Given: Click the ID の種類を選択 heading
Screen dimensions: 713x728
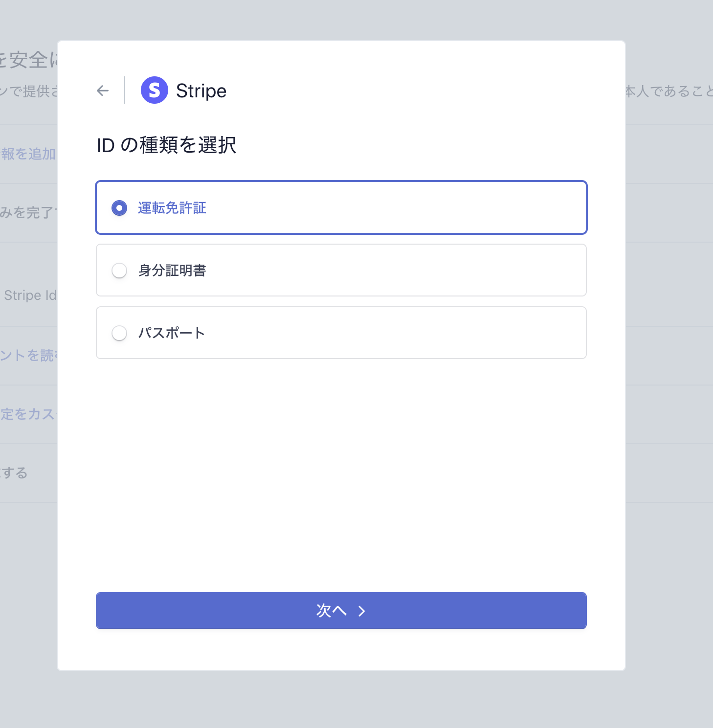Looking at the screenshot, I should (166, 145).
